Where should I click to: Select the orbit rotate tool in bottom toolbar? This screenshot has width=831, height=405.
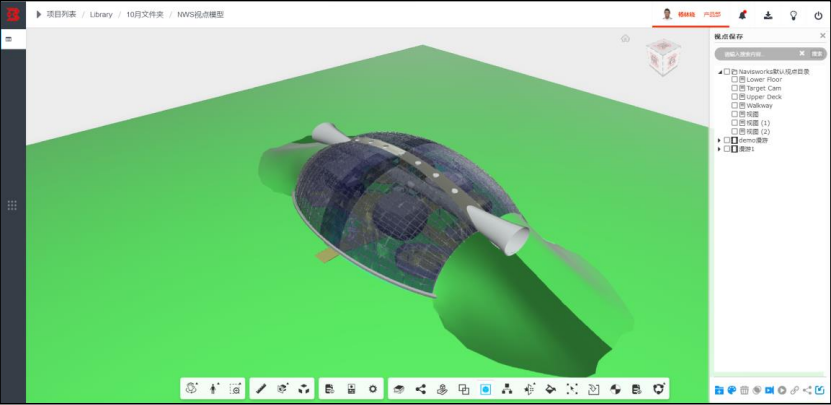point(191,389)
